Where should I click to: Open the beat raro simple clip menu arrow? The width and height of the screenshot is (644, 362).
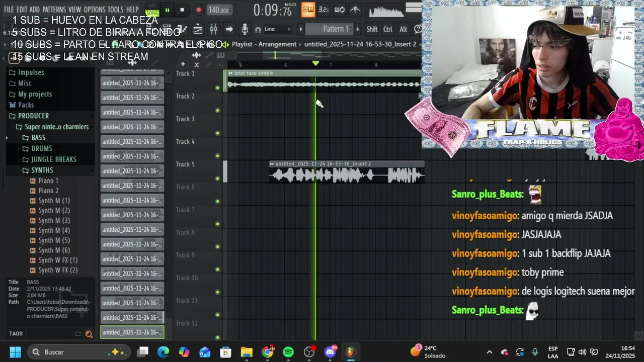230,73
